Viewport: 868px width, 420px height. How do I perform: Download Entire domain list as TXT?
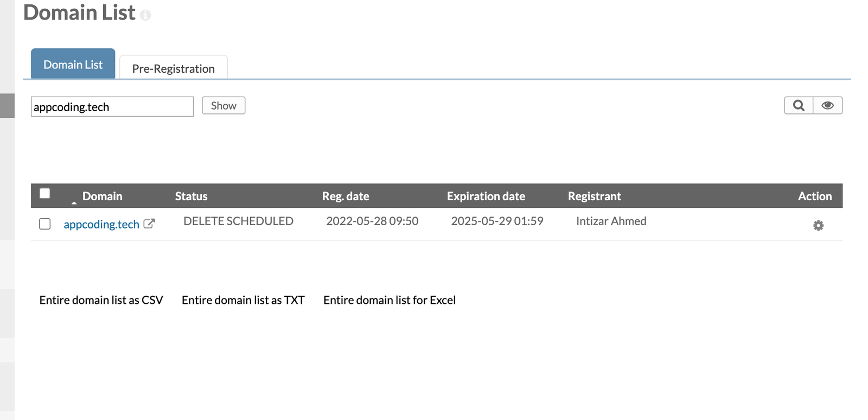pos(243,300)
